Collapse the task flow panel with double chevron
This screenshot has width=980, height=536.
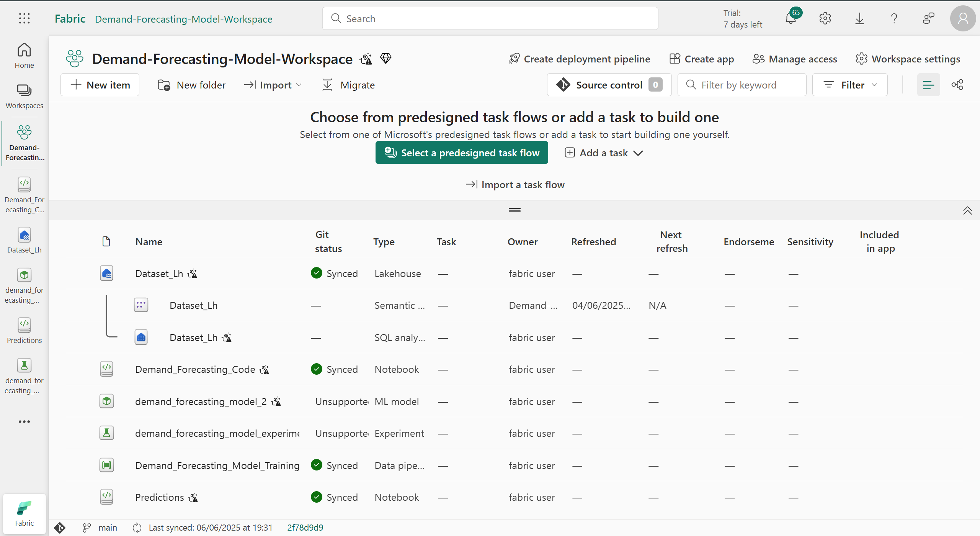pos(967,210)
